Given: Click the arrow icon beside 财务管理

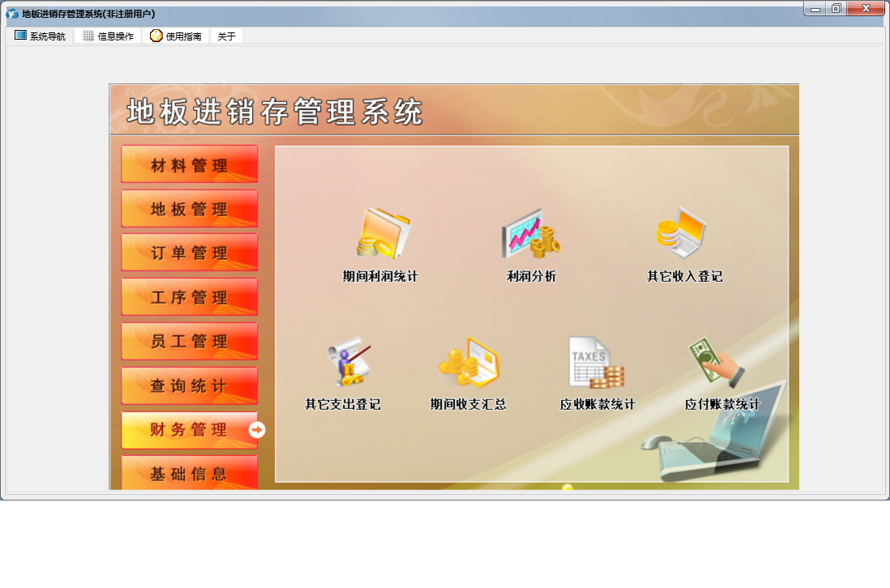Looking at the screenshot, I should (x=257, y=430).
